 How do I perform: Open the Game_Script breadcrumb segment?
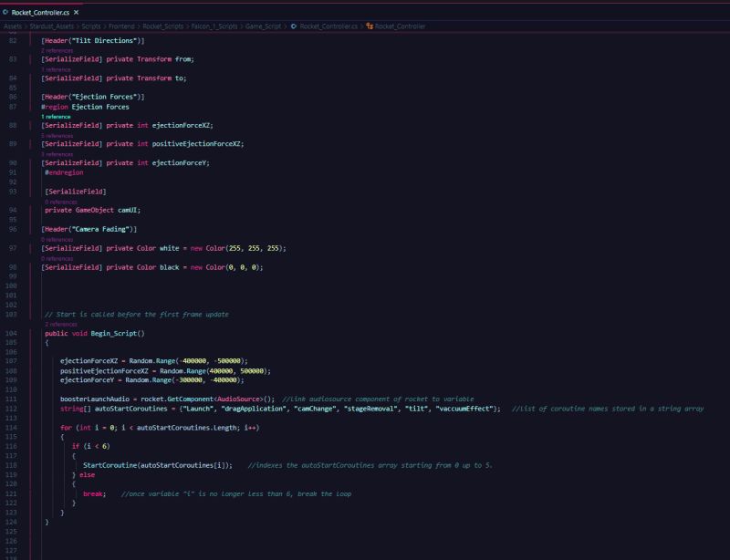[263, 26]
